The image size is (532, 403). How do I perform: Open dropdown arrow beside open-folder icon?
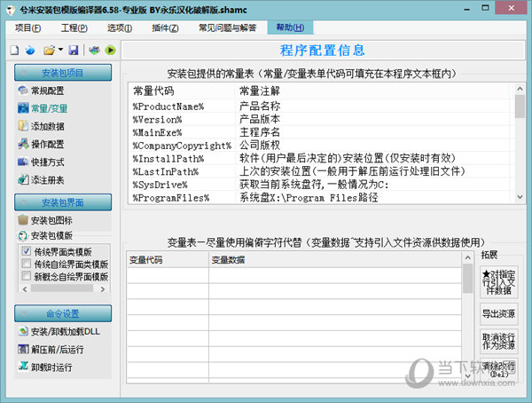coord(60,51)
